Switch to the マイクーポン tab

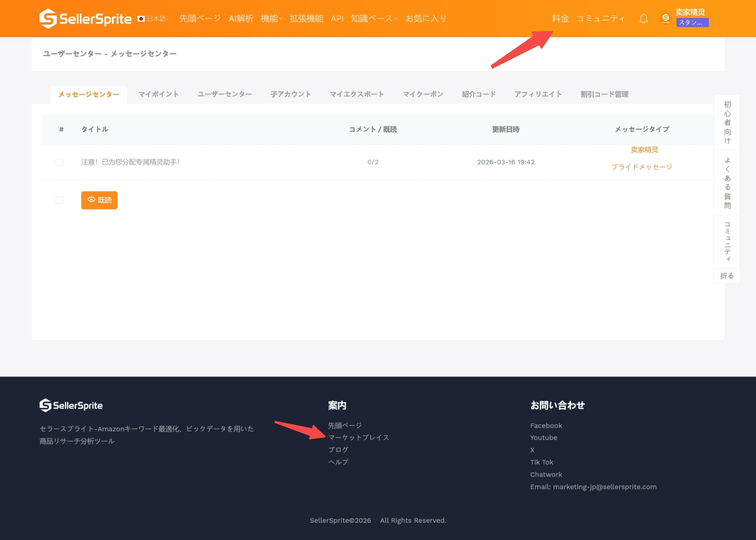tap(423, 94)
